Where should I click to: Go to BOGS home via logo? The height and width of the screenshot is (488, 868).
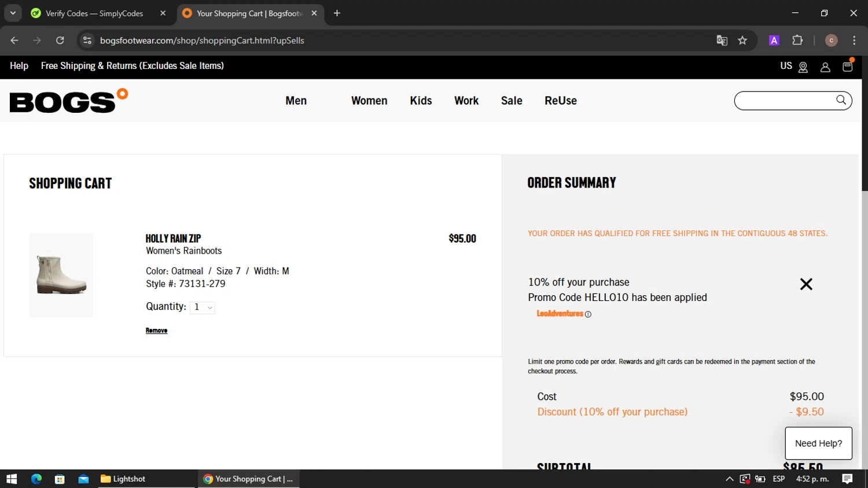point(69,101)
